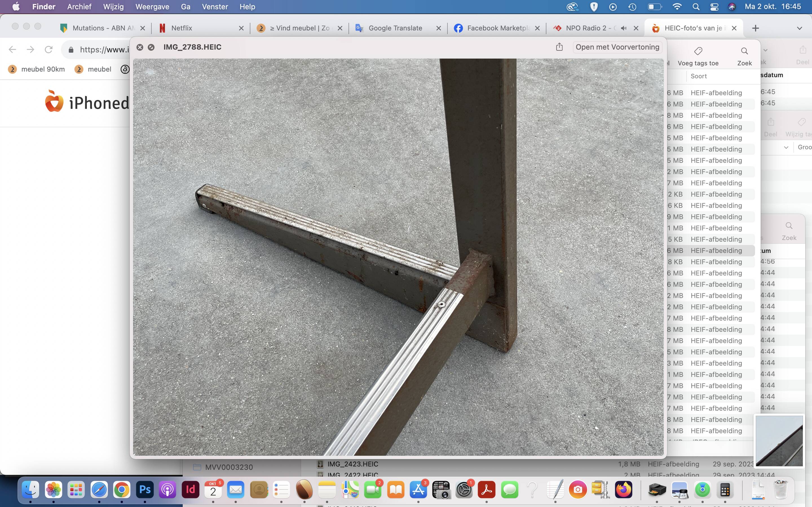This screenshot has height=507, width=812.
Task: Click the Open met Voorvertoning button
Action: (617, 47)
